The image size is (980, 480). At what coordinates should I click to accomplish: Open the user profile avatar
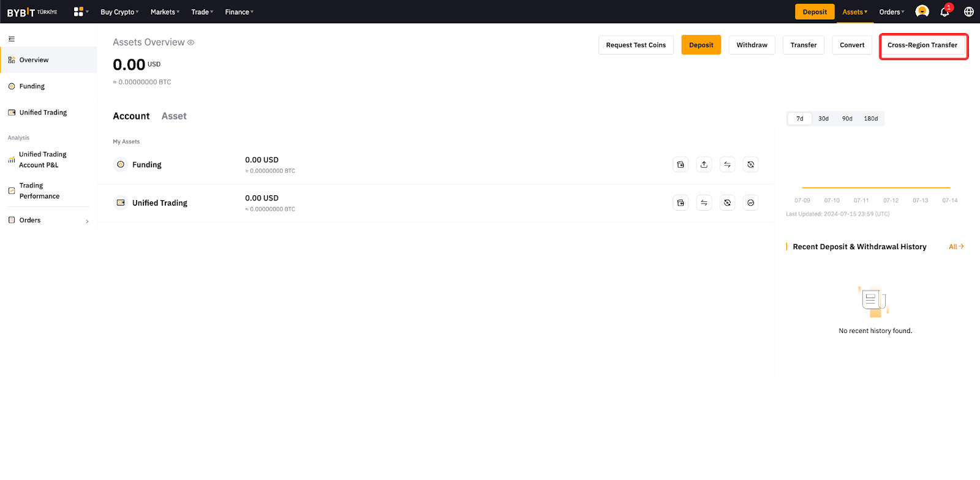pos(922,12)
